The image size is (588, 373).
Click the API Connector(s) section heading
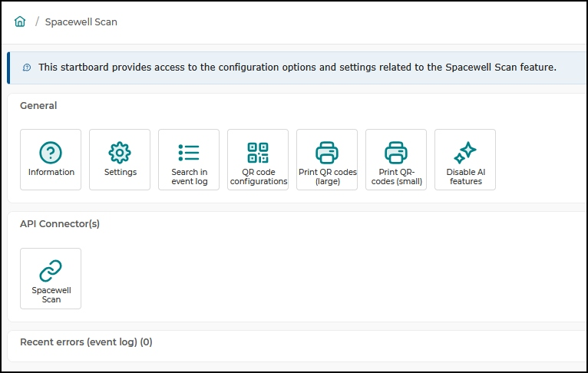[60, 224]
